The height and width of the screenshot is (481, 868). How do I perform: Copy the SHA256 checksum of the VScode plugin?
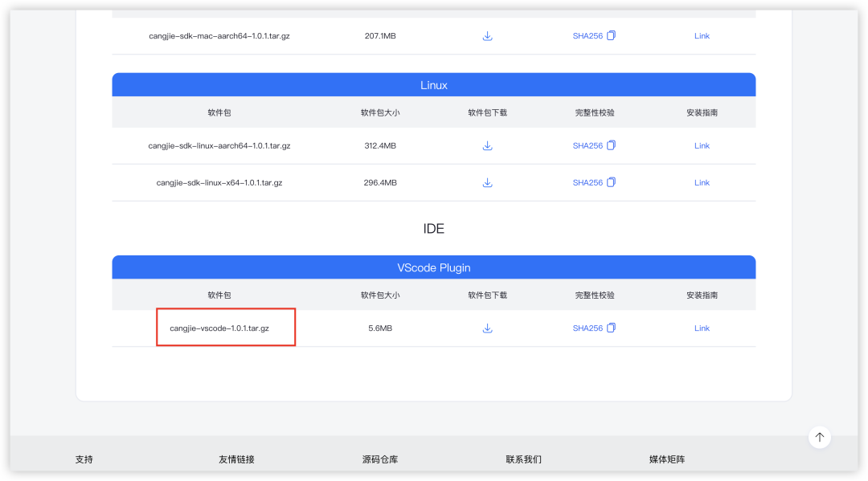coord(611,328)
